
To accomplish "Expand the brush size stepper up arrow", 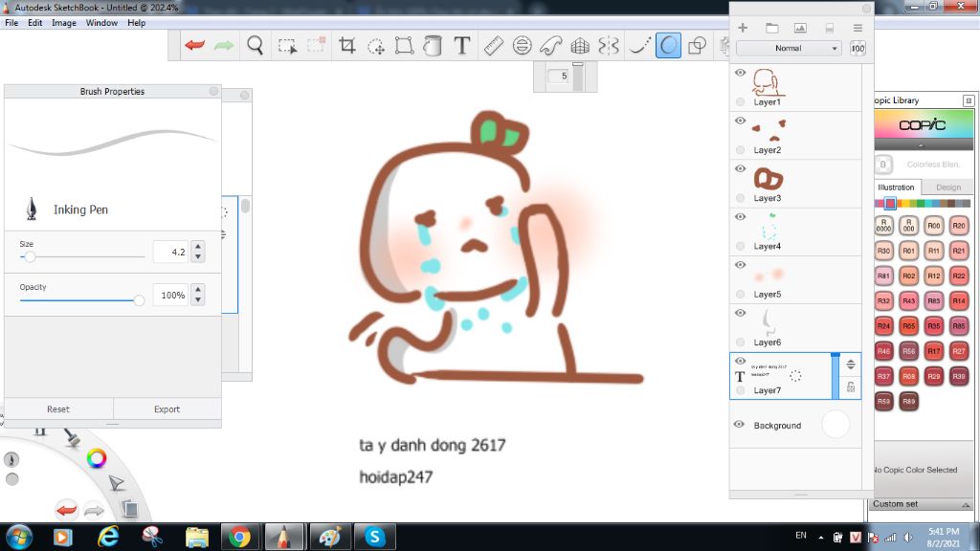I will [x=197, y=247].
